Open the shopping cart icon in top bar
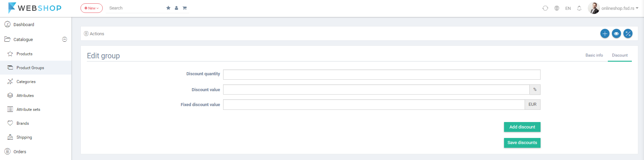 pos(185,8)
